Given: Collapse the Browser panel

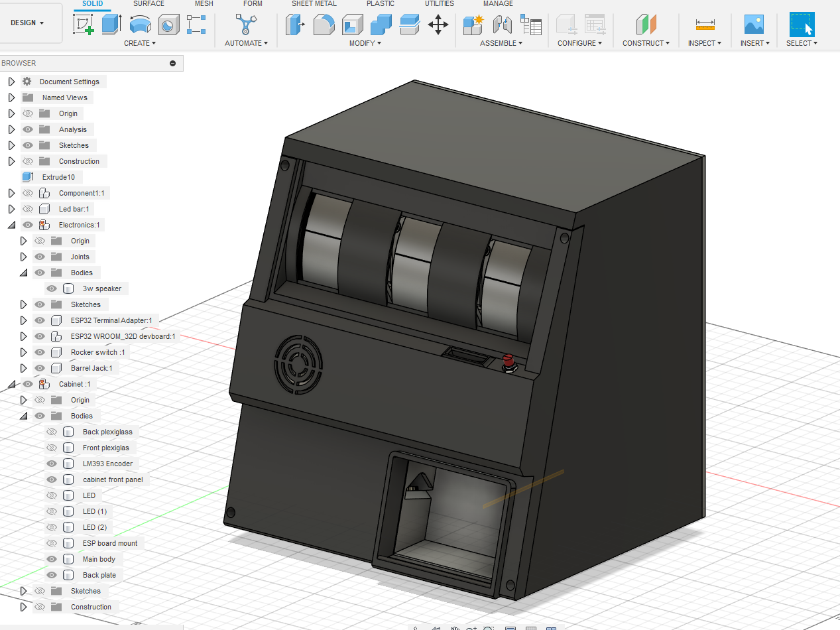Looking at the screenshot, I should [173, 63].
